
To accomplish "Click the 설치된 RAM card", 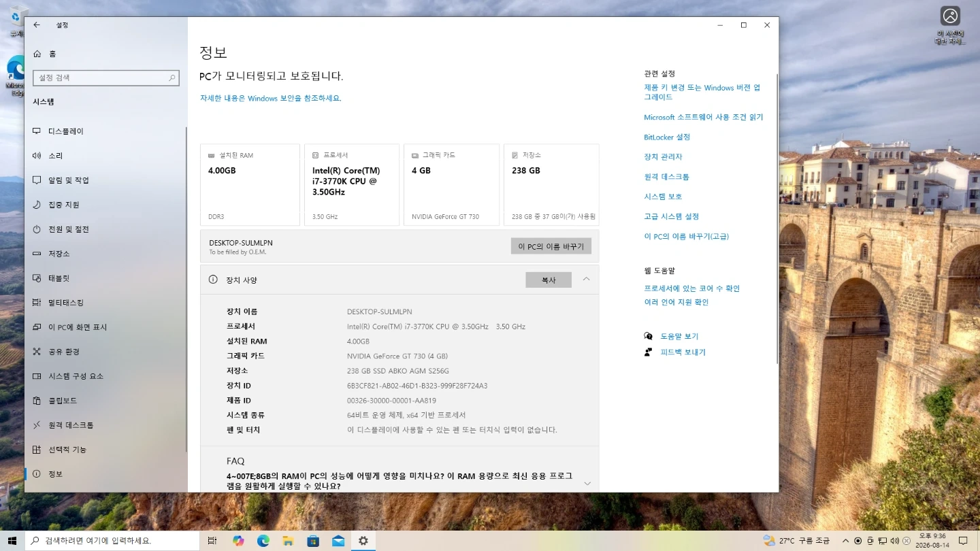I will [250, 184].
